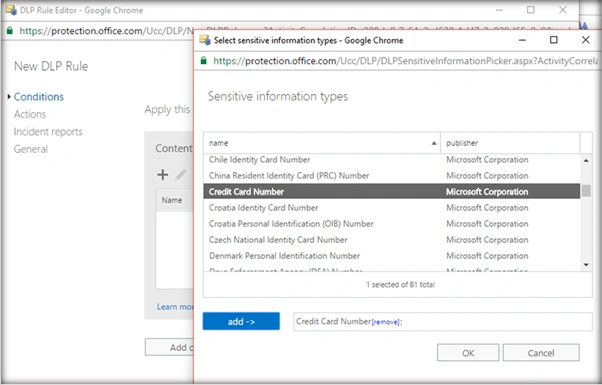The image size is (602, 385).
Task: Click the partially hidden Add button behind the picker
Action: 169,347
